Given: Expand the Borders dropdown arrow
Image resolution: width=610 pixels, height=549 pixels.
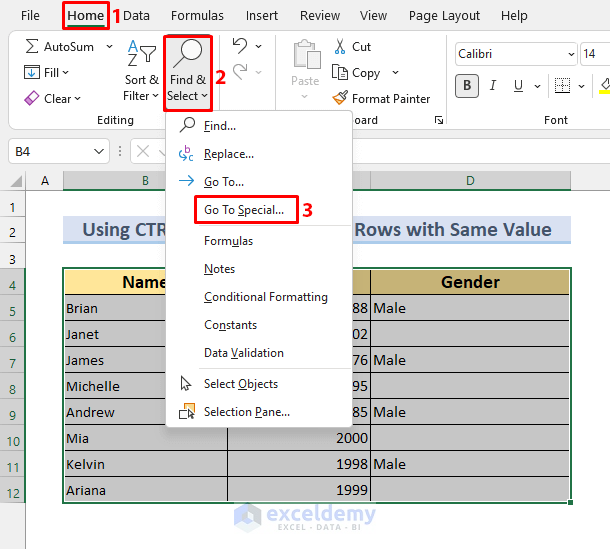Looking at the screenshot, I should (582, 86).
